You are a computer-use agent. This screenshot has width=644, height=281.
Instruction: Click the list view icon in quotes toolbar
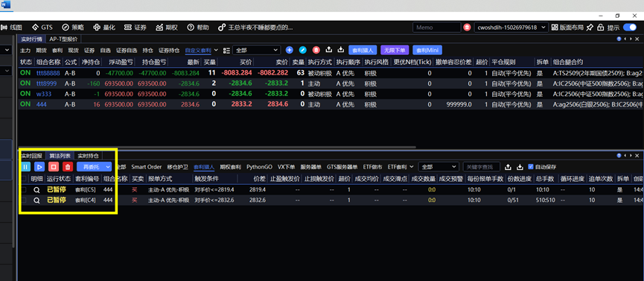(x=226, y=50)
